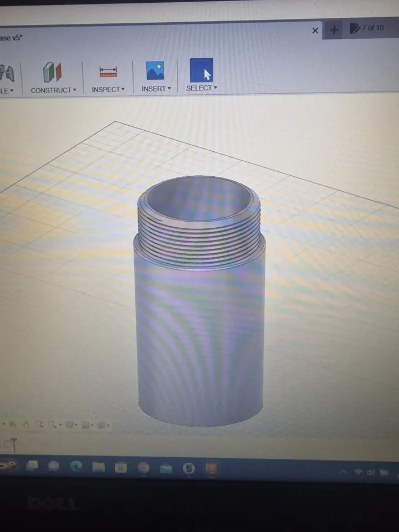Expand the Display Settings dropdown arrow
Image resolution: width=399 pixels, height=532 pixels.
[x=76, y=425]
